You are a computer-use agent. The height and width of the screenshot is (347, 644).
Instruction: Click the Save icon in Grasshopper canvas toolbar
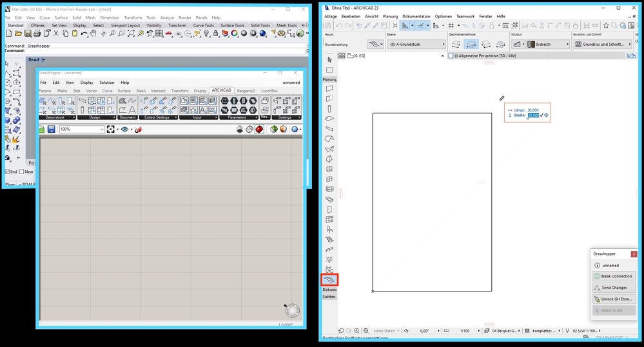(x=52, y=129)
